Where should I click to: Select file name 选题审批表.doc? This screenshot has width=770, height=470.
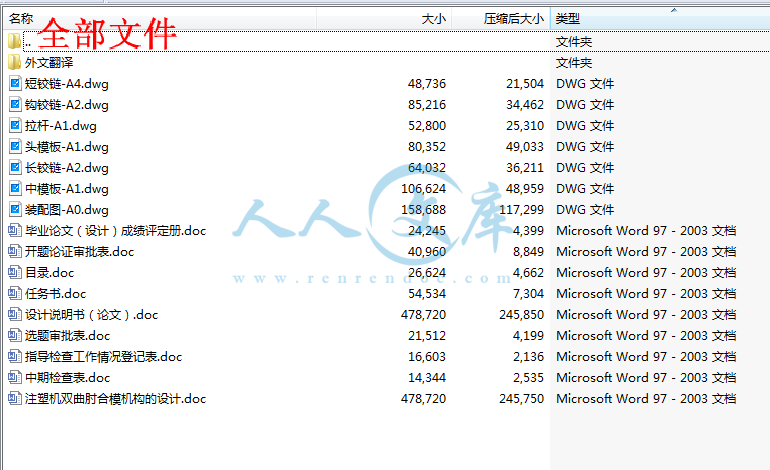(x=68, y=335)
